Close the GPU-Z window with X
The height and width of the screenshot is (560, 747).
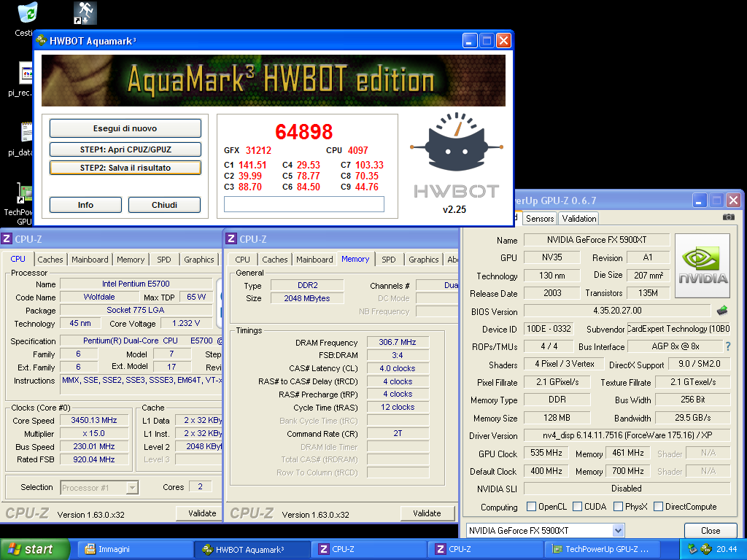pyautogui.click(x=733, y=200)
